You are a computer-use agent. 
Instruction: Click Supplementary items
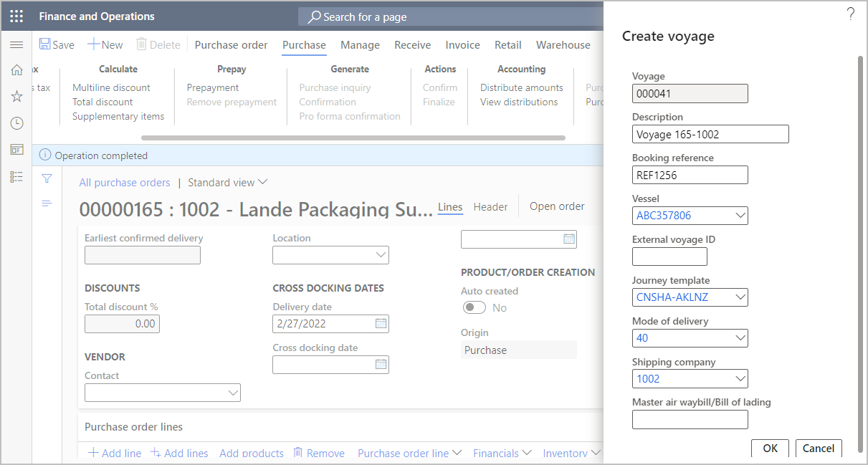(118, 116)
